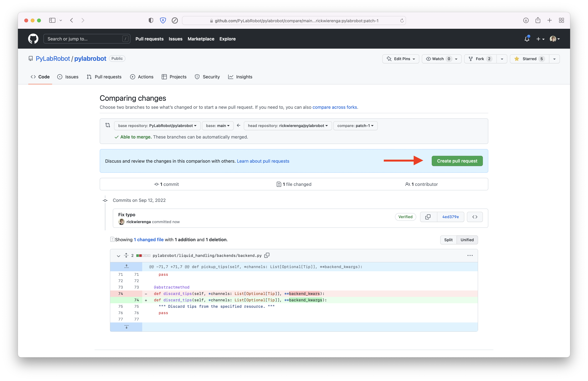The height and width of the screenshot is (381, 588).
Task: Keep diff view on Unified
Action: point(467,240)
